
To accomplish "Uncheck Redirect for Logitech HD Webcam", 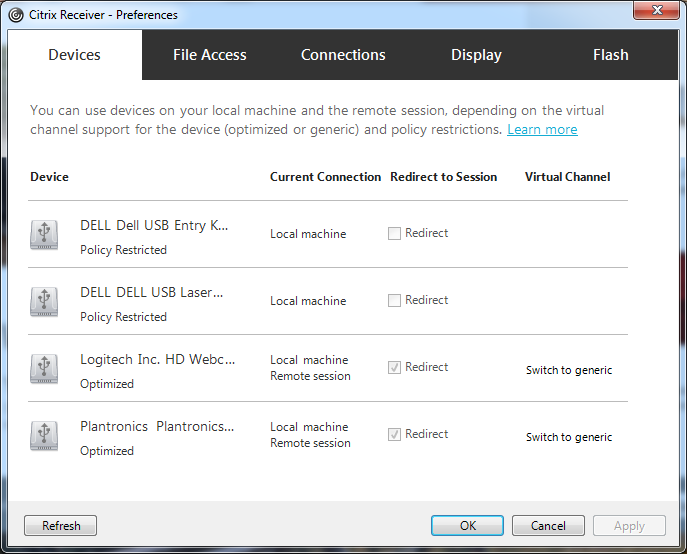I will pos(395,368).
